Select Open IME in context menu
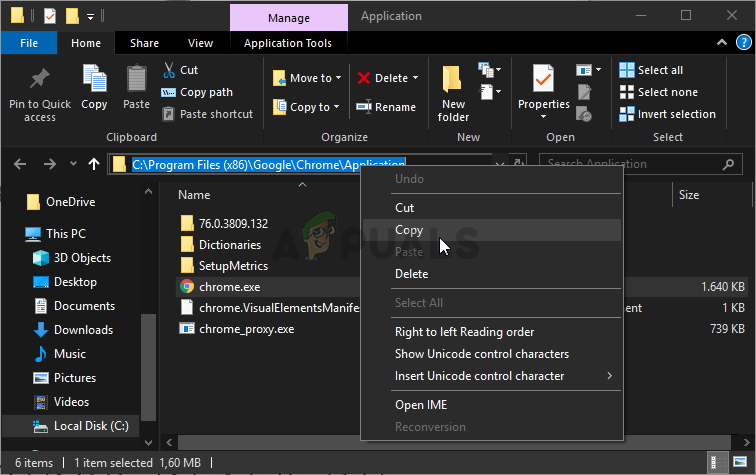 point(492,405)
